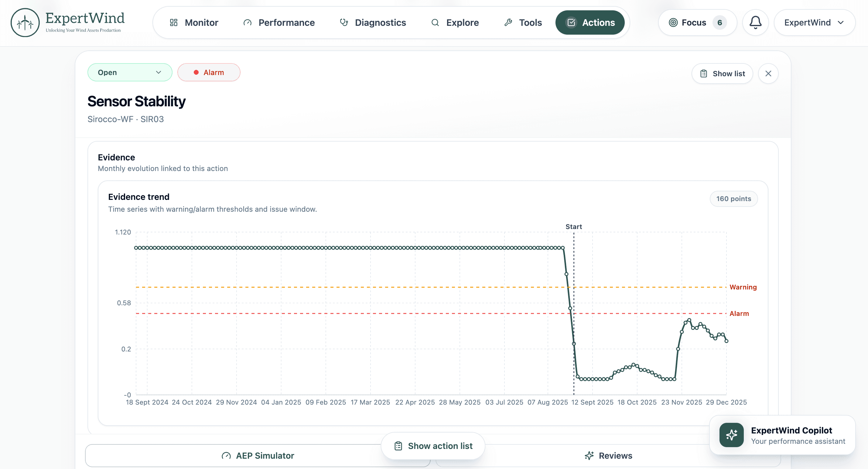Click the Copilot sparkle icon
Screen dimensions: 868x469
point(732,435)
